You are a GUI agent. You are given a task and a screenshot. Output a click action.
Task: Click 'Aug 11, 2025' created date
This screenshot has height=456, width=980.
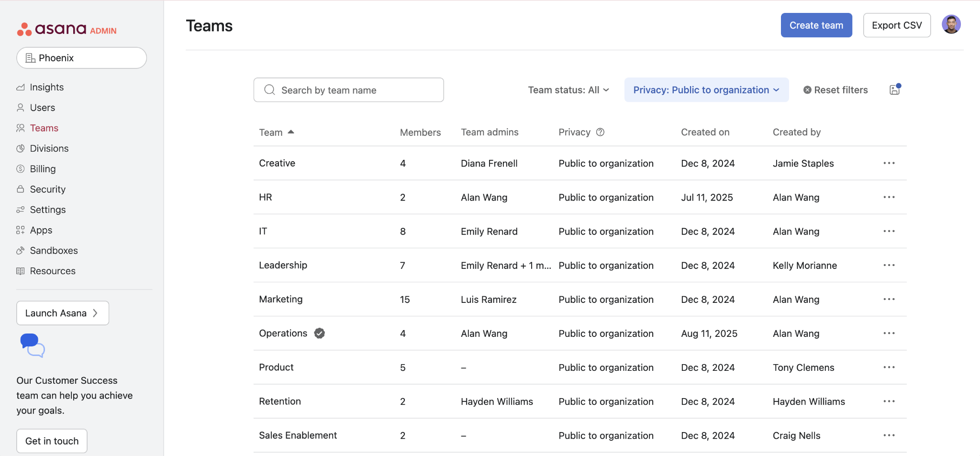pos(709,333)
